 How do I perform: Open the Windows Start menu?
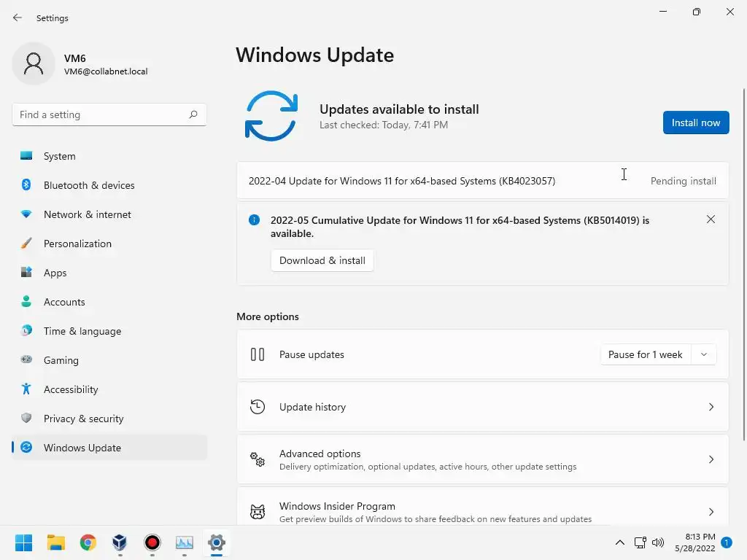(x=24, y=542)
